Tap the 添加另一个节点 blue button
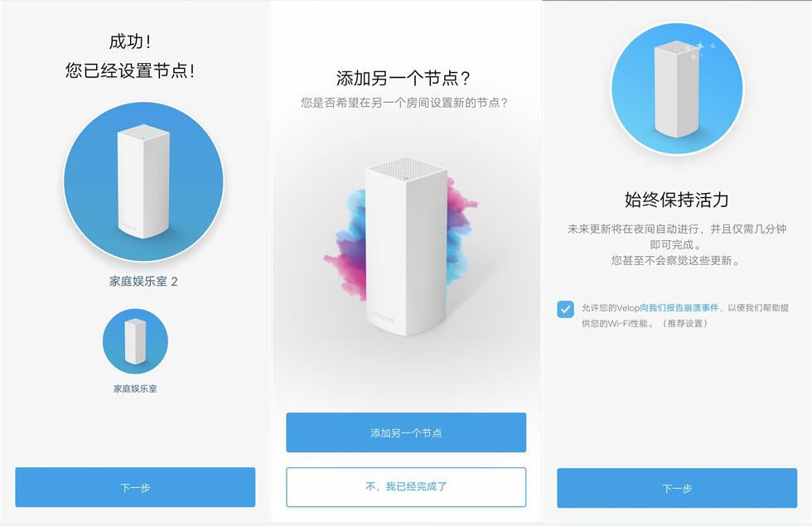This screenshot has width=812, height=526. pos(406,432)
